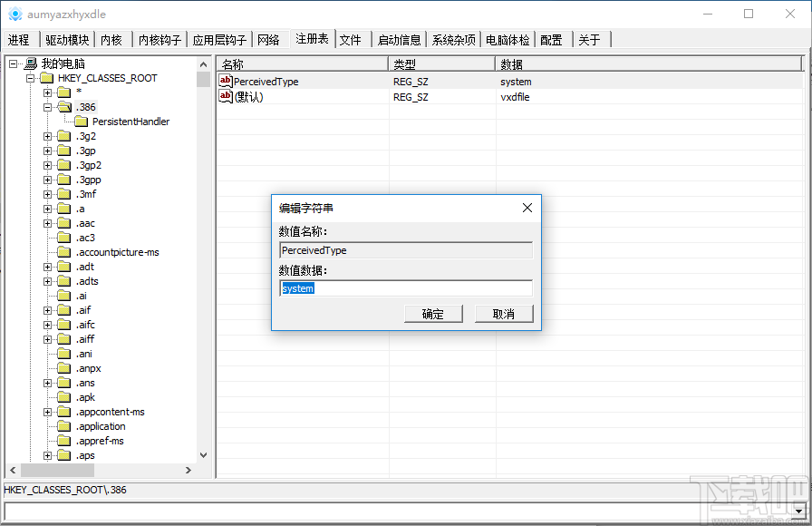Sort by the 数据 column header

648,63
